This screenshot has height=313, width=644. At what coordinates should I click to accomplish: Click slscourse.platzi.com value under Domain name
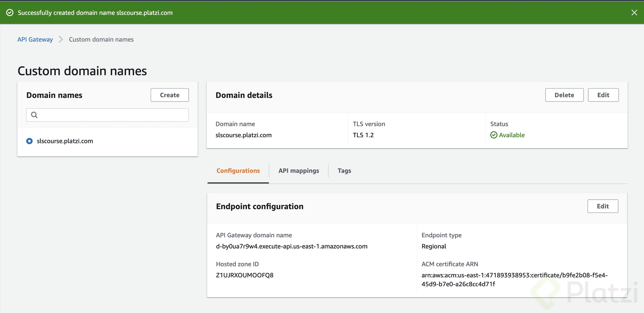(243, 135)
